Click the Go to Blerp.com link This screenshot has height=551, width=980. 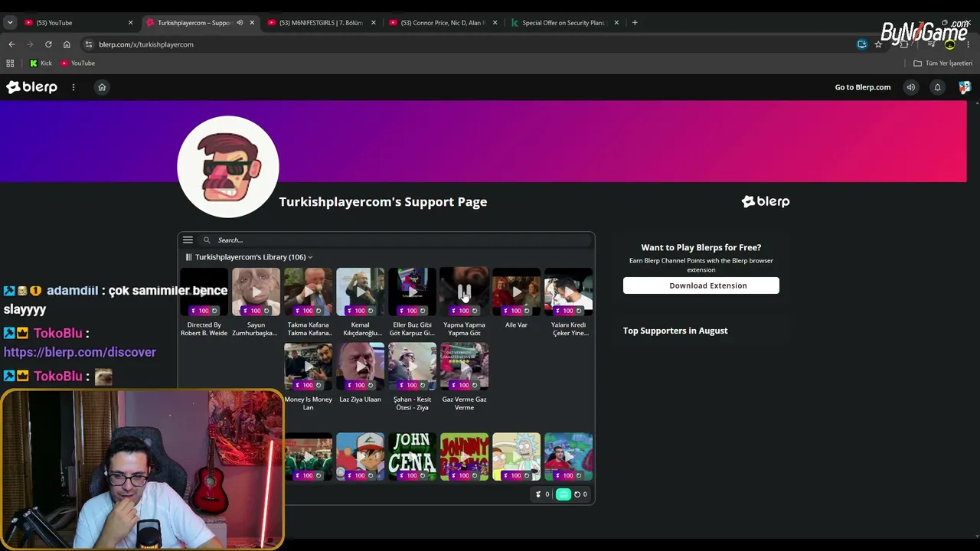coord(863,87)
